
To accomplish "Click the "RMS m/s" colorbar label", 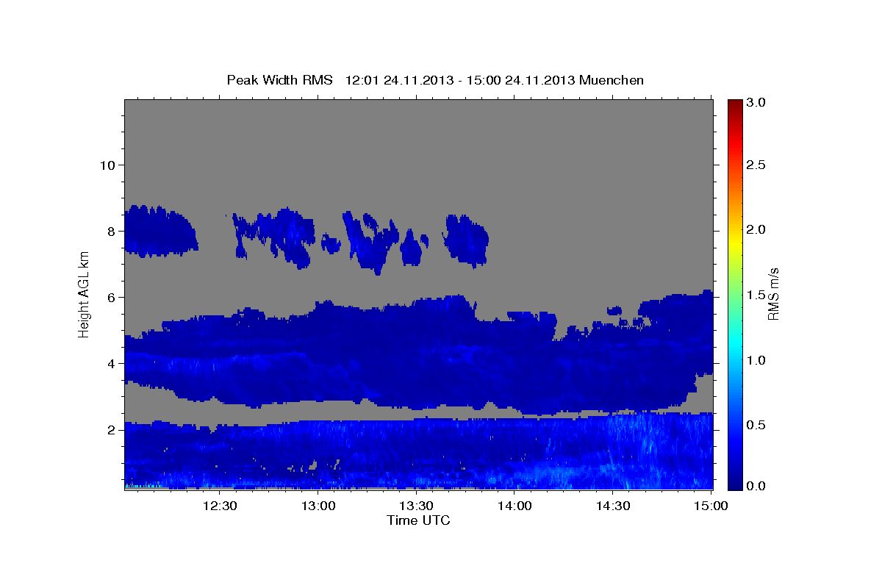I will point(773,294).
